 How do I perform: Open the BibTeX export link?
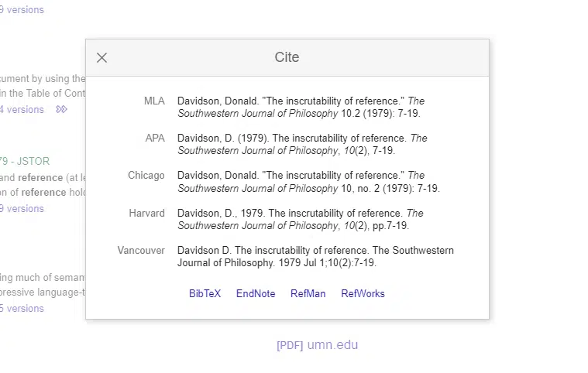click(x=205, y=293)
